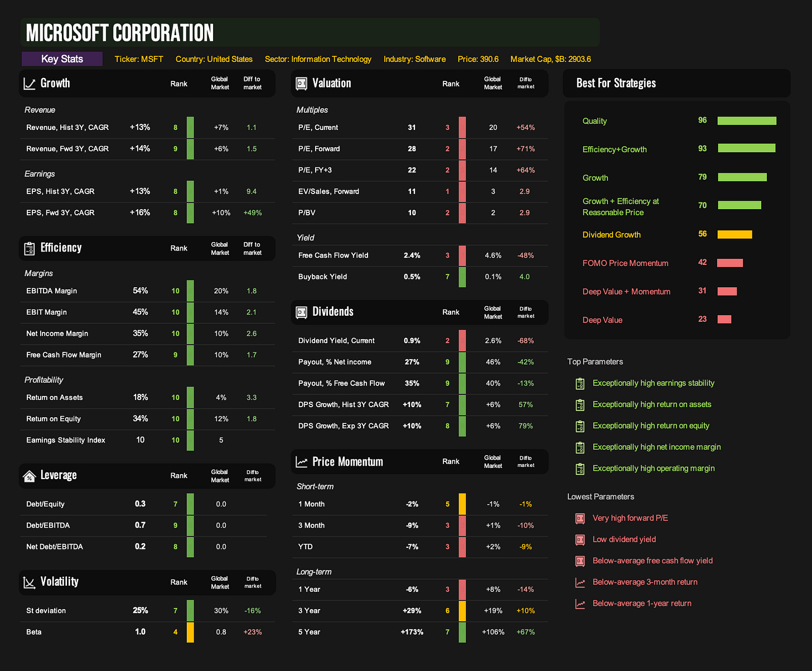Click the yellow rank bar in Beta row

pos(190,632)
